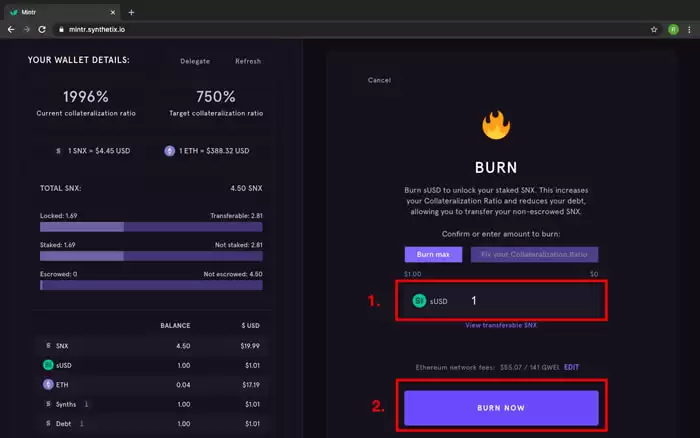
Task: Bookmark this page with the star icon
Action: [653, 30]
